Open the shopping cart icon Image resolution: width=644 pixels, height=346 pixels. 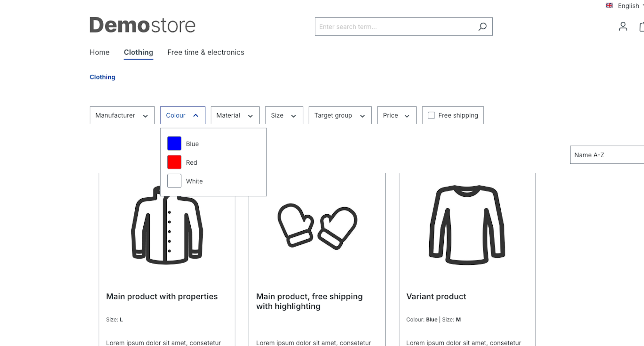(x=641, y=27)
